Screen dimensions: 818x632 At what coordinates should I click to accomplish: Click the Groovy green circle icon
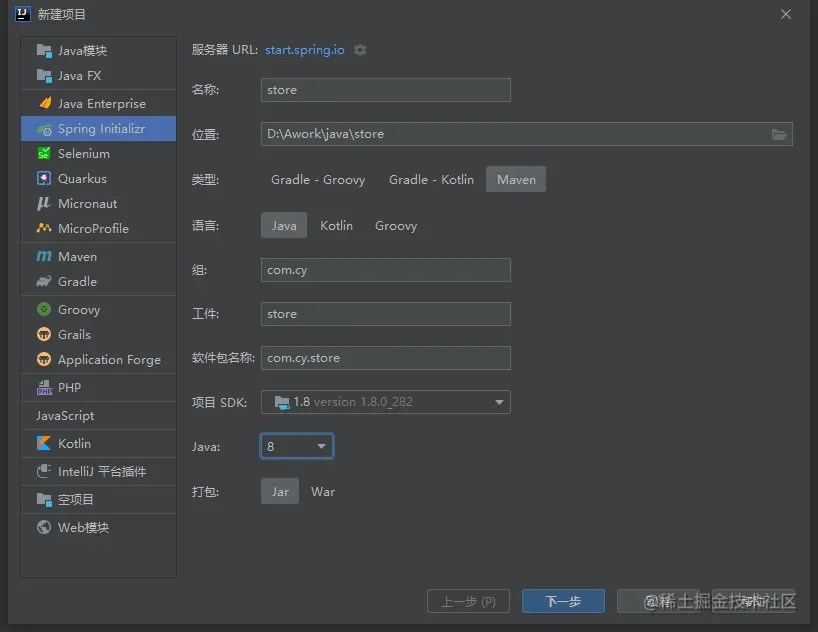point(44,309)
